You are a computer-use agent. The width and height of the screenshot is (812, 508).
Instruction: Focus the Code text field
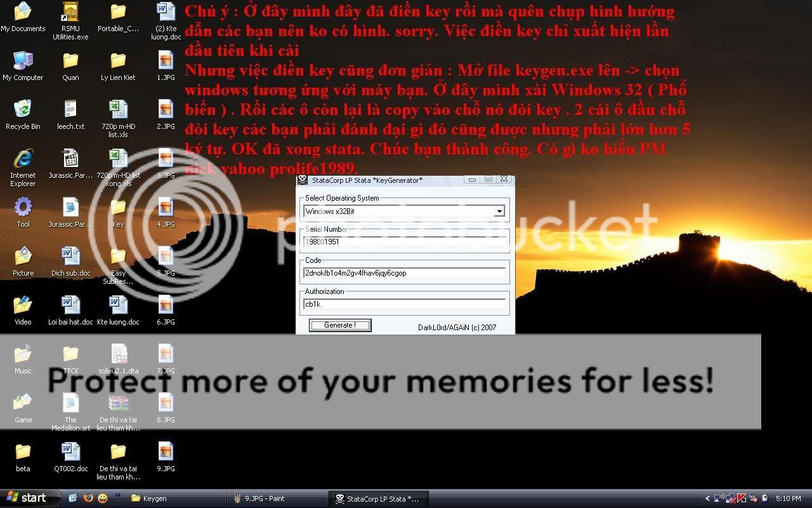point(405,273)
